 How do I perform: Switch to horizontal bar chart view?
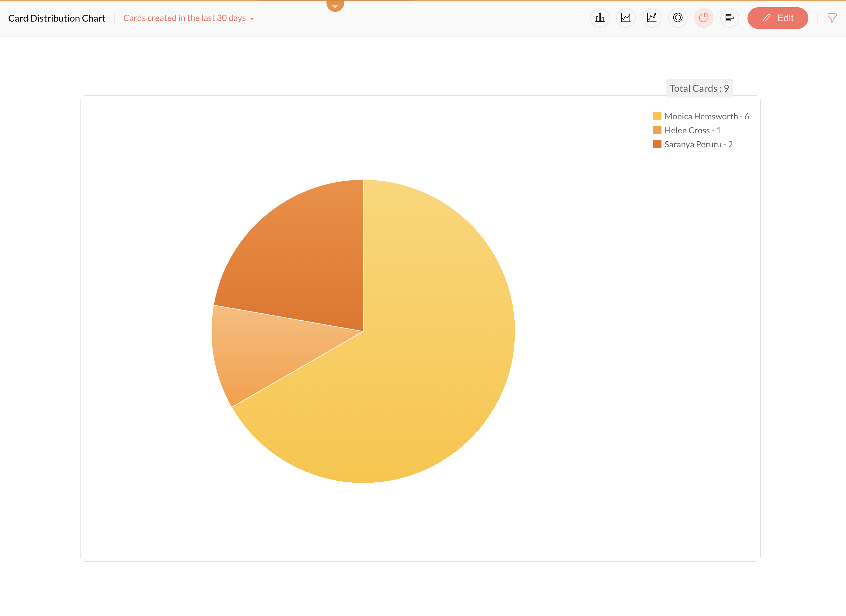pos(730,18)
